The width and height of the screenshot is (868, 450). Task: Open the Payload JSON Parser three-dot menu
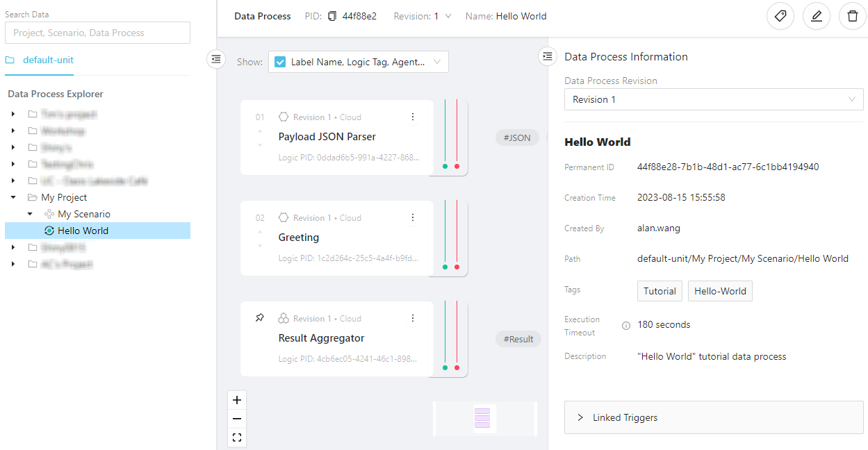(413, 117)
